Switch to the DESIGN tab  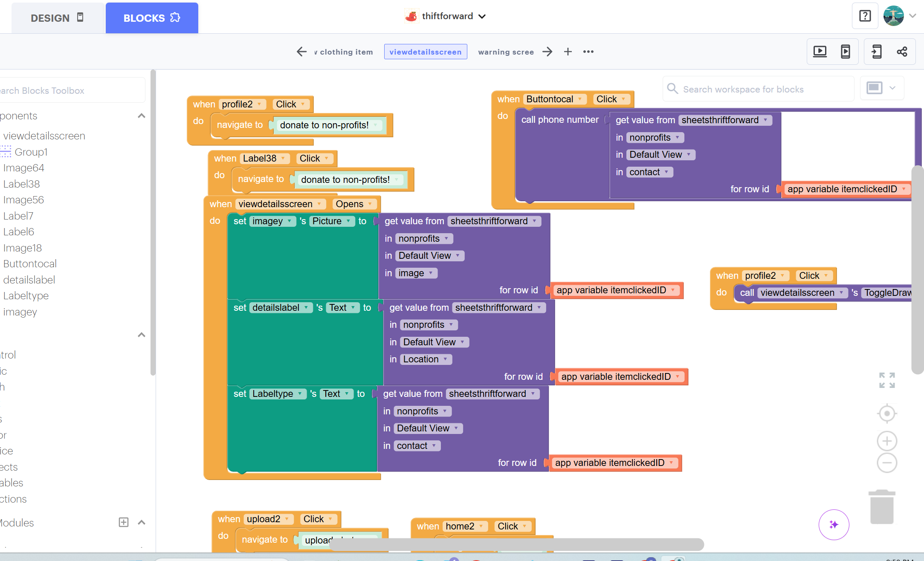click(57, 18)
